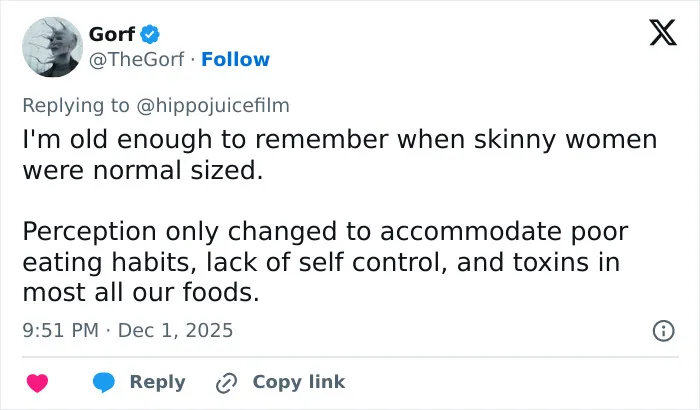Click the Reply text label
Screen dimensions: 700x410
(158, 382)
